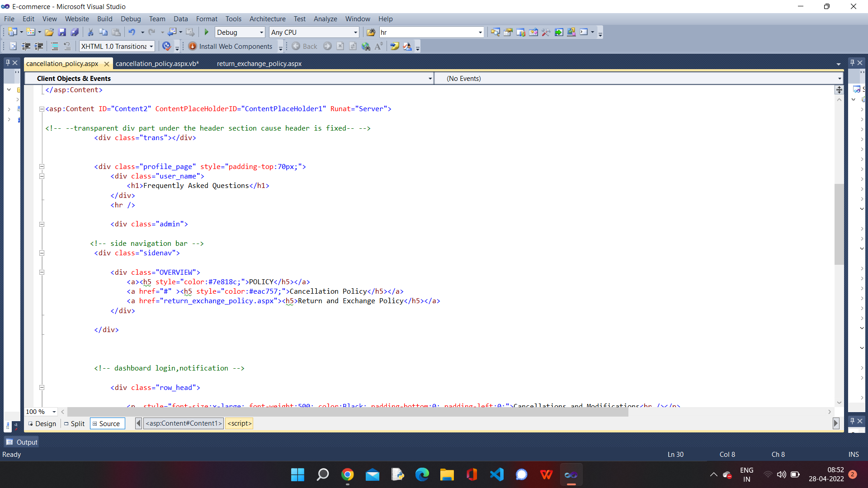Open the Debug configuration dropdown
The image size is (868, 488).
click(261, 32)
